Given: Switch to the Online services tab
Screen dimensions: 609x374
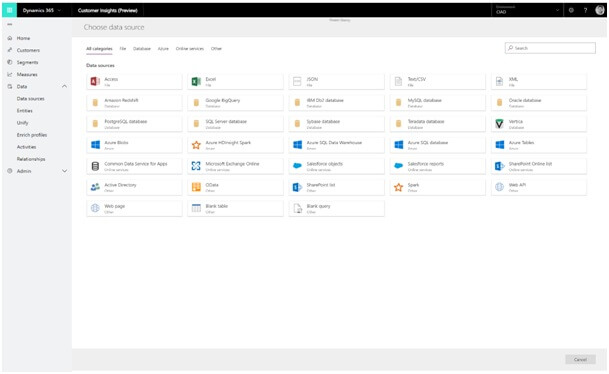Looking at the screenshot, I should [x=190, y=49].
